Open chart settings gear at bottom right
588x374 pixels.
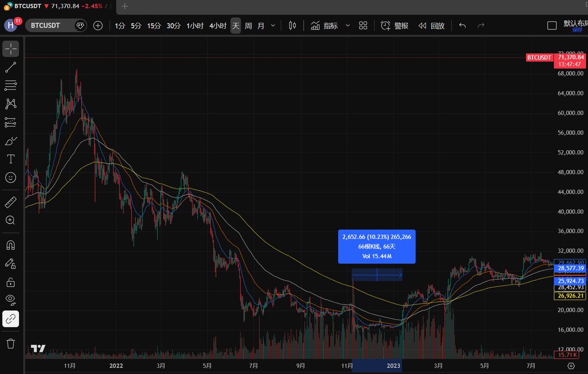tap(571, 366)
